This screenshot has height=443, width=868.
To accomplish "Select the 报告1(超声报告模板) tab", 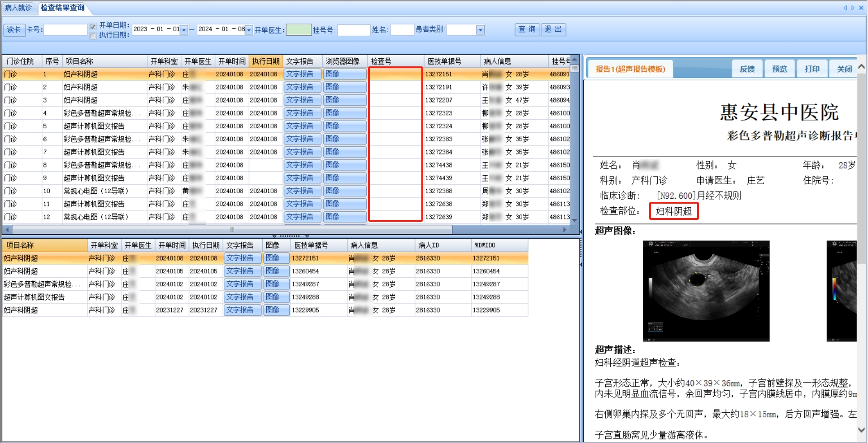I will coord(630,69).
